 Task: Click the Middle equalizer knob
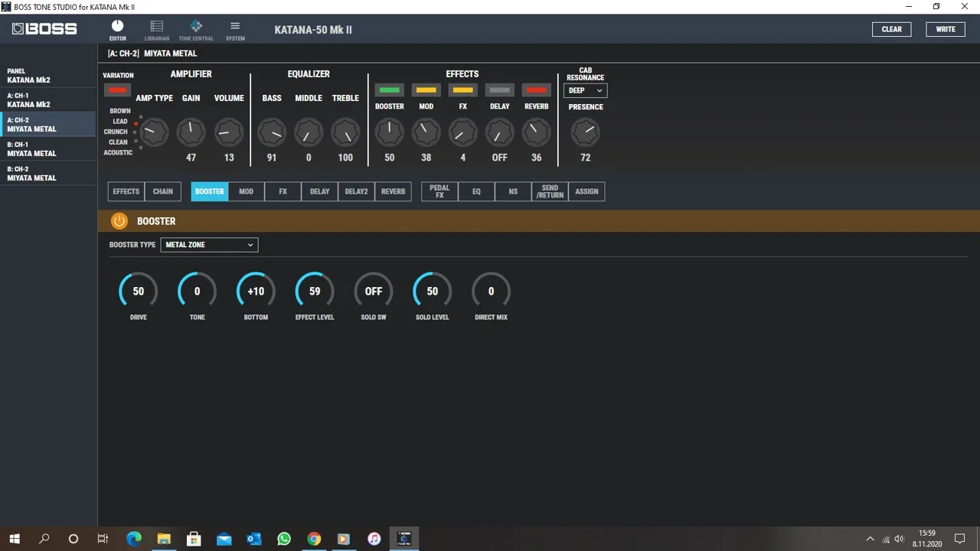pos(309,132)
